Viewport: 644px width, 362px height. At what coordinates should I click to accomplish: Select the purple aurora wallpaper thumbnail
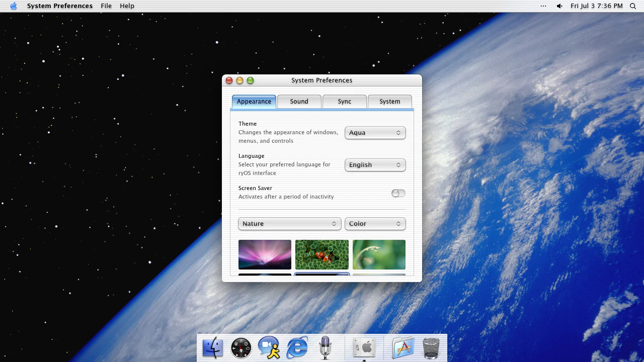[265, 254]
